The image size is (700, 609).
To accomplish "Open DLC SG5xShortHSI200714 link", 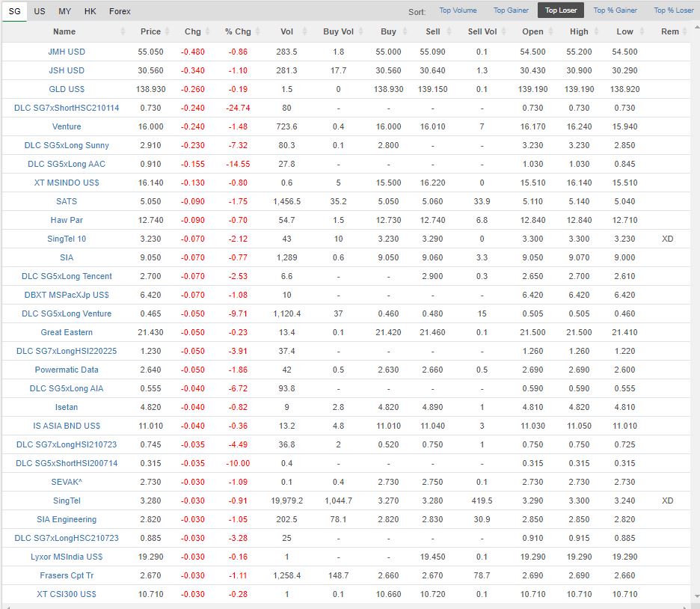I will point(67,465).
